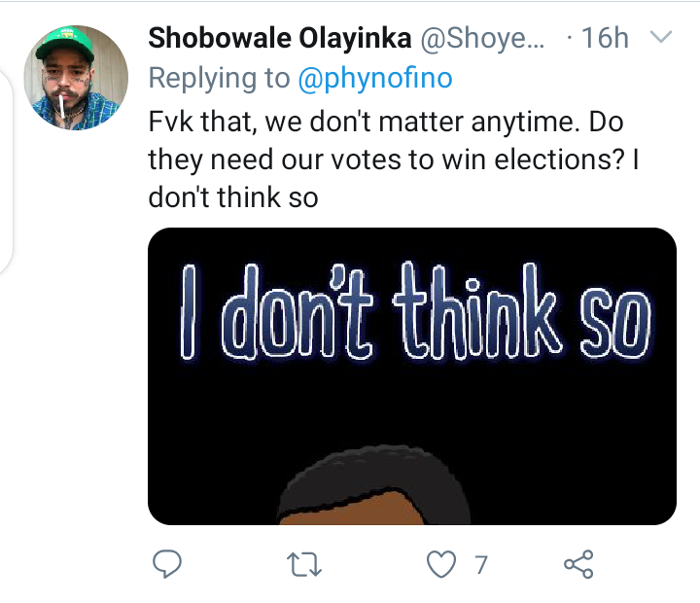Open the attached black GIF image
Viewport: 700px width, 603px height.
click(411, 408)
